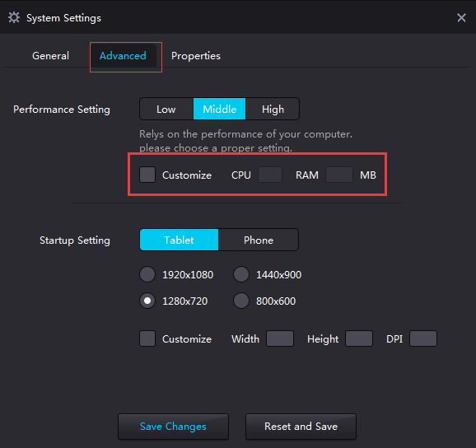Switch to the General tab
The height and width of the screenshot is (448, 476).
[50, 56]
